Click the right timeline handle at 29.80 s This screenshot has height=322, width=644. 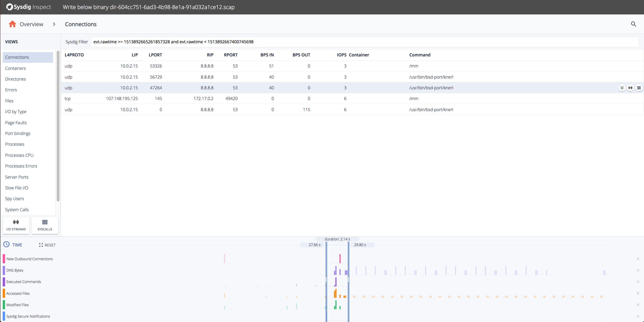tap(348, 282)
